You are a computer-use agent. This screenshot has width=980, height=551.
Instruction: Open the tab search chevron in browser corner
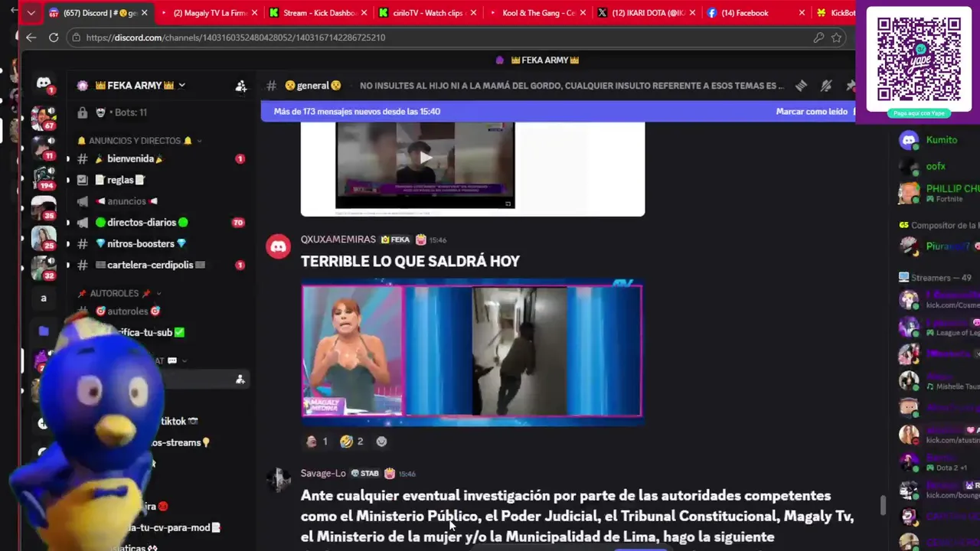point(31,13)
